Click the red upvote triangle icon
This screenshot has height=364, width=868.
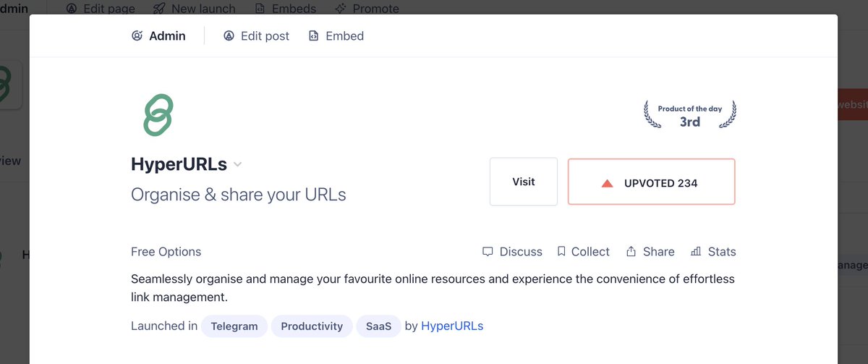pyautogui.click(x=608, y=183)
